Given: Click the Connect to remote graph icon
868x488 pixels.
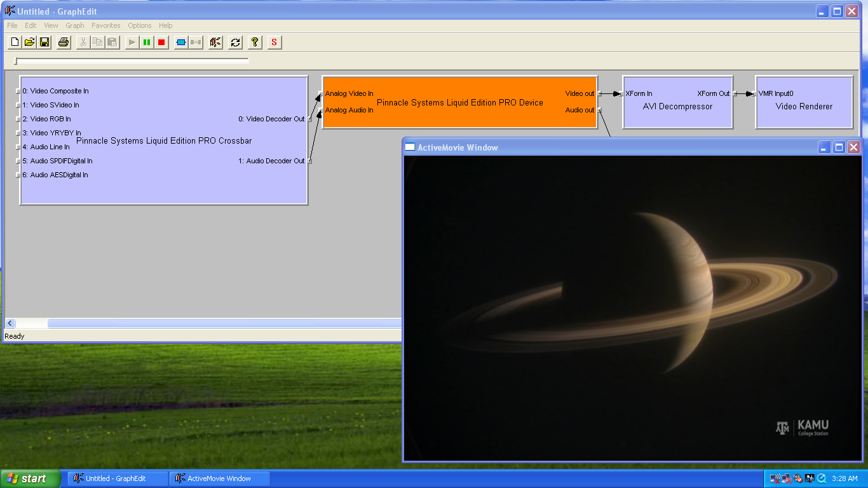Looking at the screenshot, I should pos(215,43).
